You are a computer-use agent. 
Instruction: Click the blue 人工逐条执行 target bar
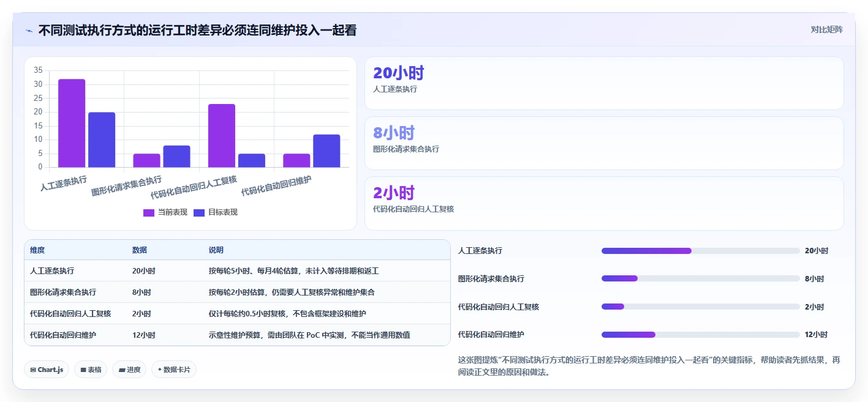coord(102,140)
